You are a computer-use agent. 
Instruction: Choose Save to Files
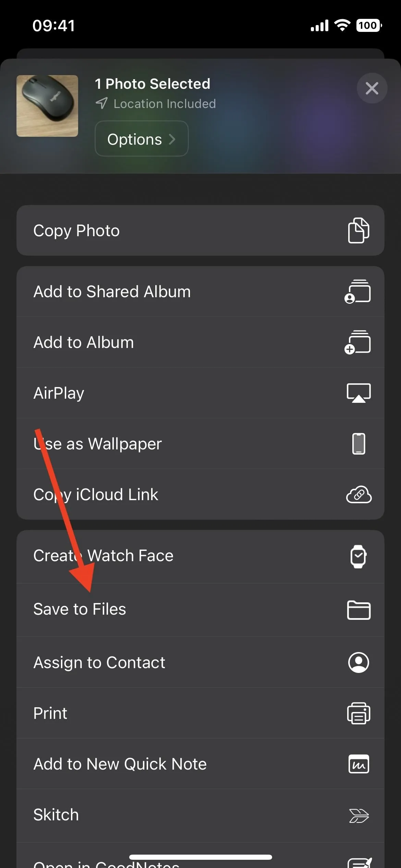click(x=200, y=610)
